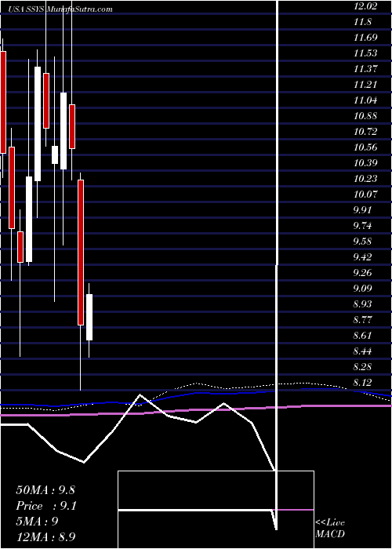
Task: Click the 8.12 price axis label
Action: click(362, 383)
